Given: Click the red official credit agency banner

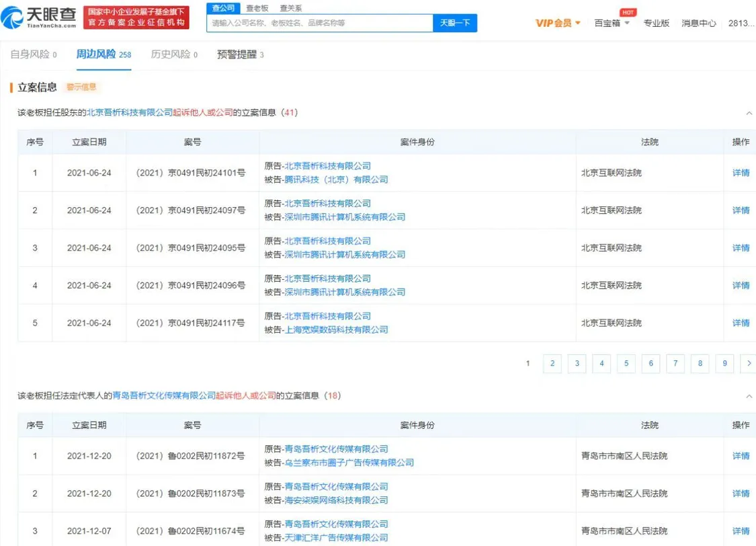Looking at the screenshot, I should click(136, 17).
